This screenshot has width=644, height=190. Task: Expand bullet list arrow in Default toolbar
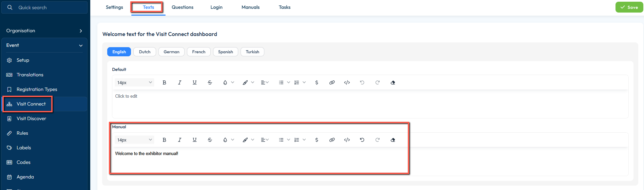point(288,82)
